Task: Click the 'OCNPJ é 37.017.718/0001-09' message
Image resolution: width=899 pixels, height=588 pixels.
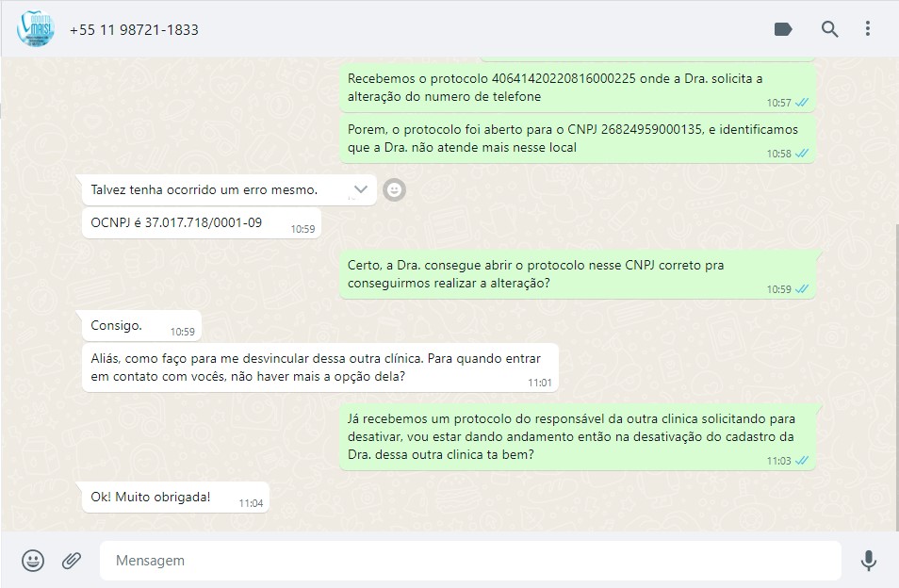Action: point(202,223)
